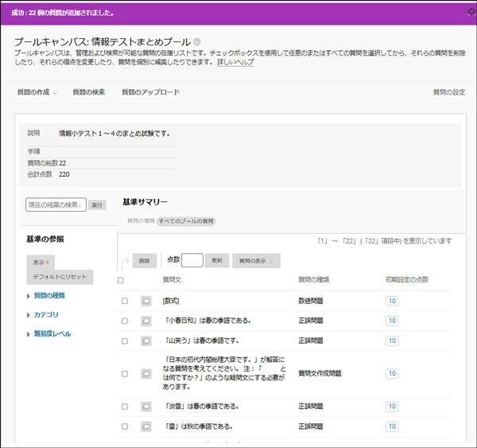Viewport: 477px width, 448px height.
Task: Click the 更新 points button
Action: pos(217,260)
